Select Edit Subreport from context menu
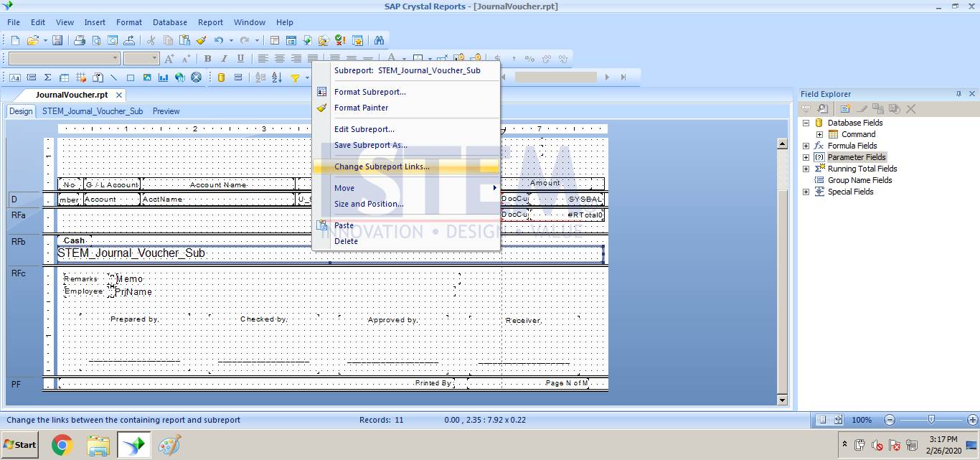 coord(406,129)
